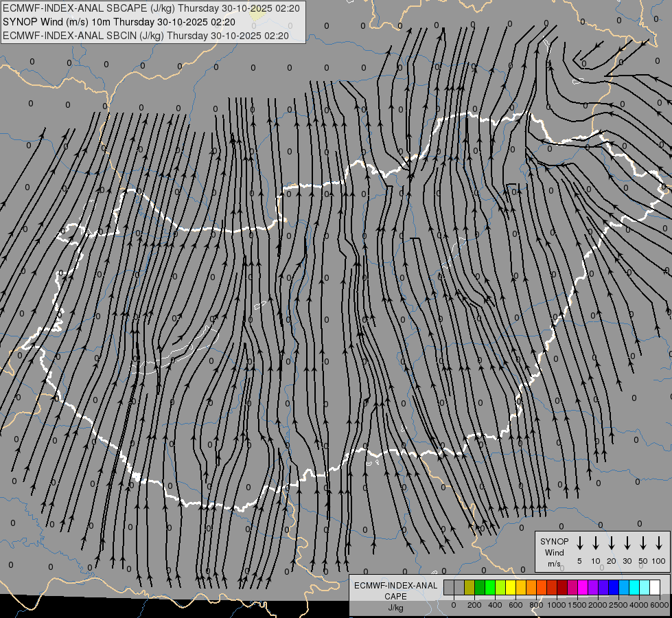The height and width of the screenshot is (618, 672).
Task: Select the SYNOP Wind 10m title line
Action: (x=119, y=22)
